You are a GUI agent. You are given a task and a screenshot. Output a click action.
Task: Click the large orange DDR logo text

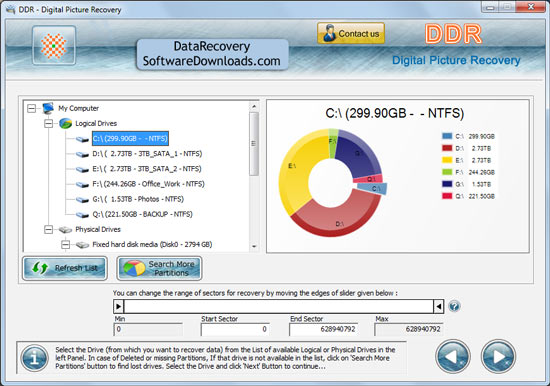click(453, 34)
